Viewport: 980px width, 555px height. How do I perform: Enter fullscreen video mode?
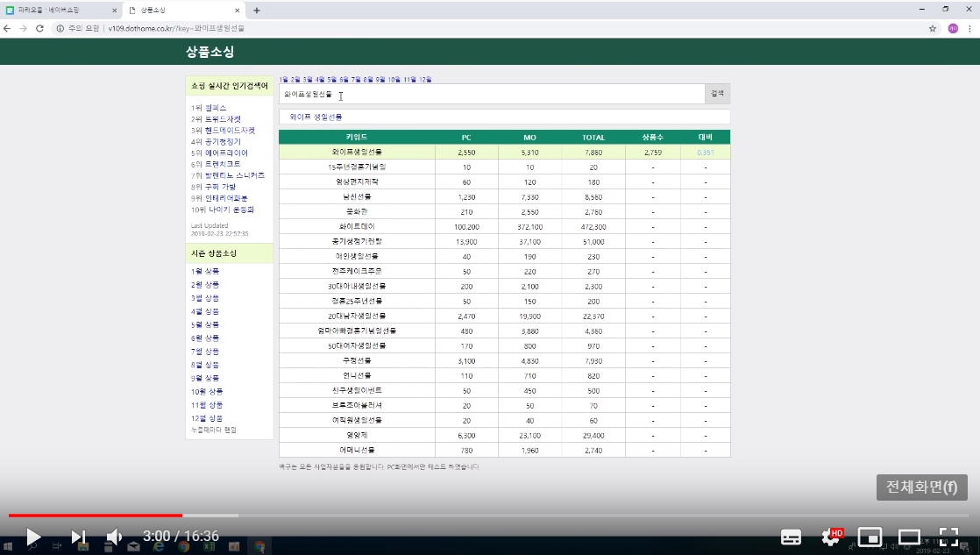click(x=948, y=537)
